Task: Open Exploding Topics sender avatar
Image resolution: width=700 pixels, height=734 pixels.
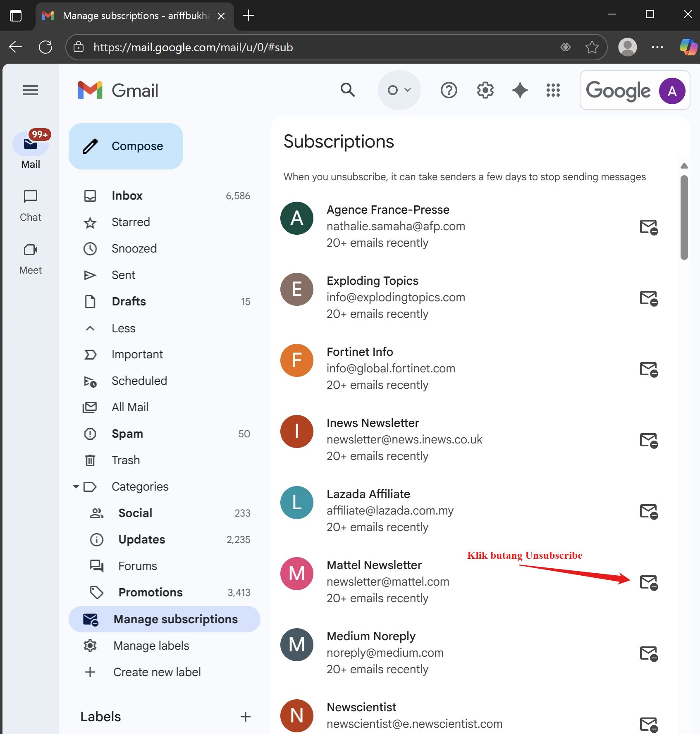Action: [297, 289]
